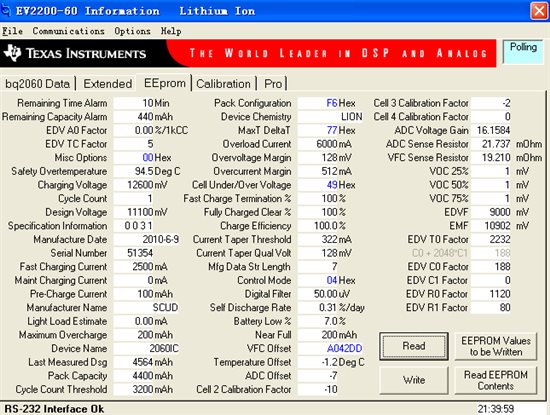Viewport: 550px width, 415px height.
Task: Click the Read button
Action: [x=414, y=346]
